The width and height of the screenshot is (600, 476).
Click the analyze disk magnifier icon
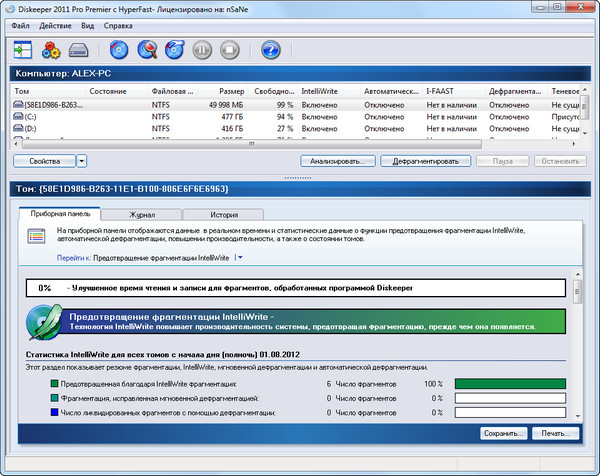pos(147,49)
